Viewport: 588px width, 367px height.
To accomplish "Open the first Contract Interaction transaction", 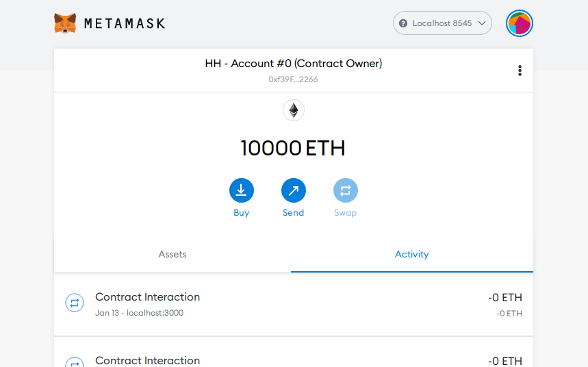I will 294,304.
